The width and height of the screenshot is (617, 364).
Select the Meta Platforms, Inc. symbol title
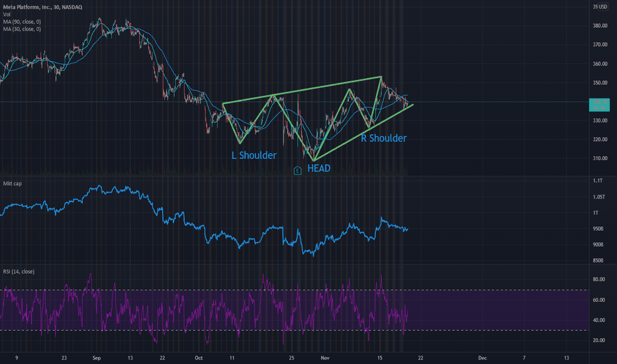tap(42, 7)
